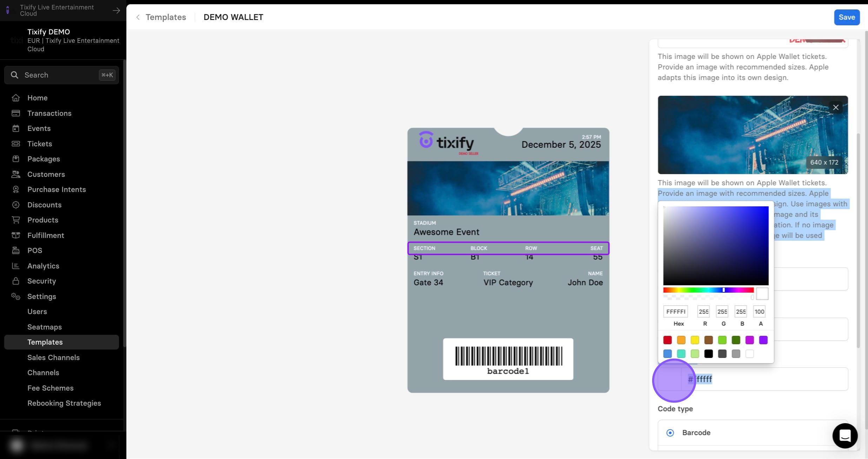Click the Transactions card icon
This screenshot has width=868, height=459.
coord(16,113)
